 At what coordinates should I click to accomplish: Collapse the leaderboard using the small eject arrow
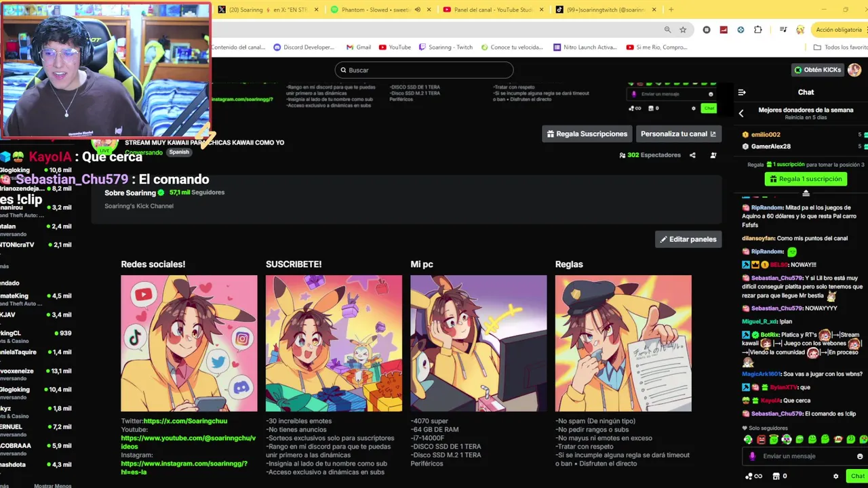tap(806, 194)
